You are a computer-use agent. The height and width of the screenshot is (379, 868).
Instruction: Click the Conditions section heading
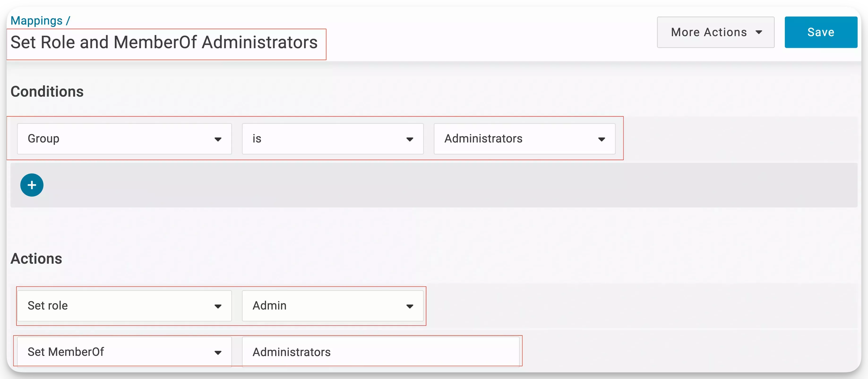coord(47,92)
